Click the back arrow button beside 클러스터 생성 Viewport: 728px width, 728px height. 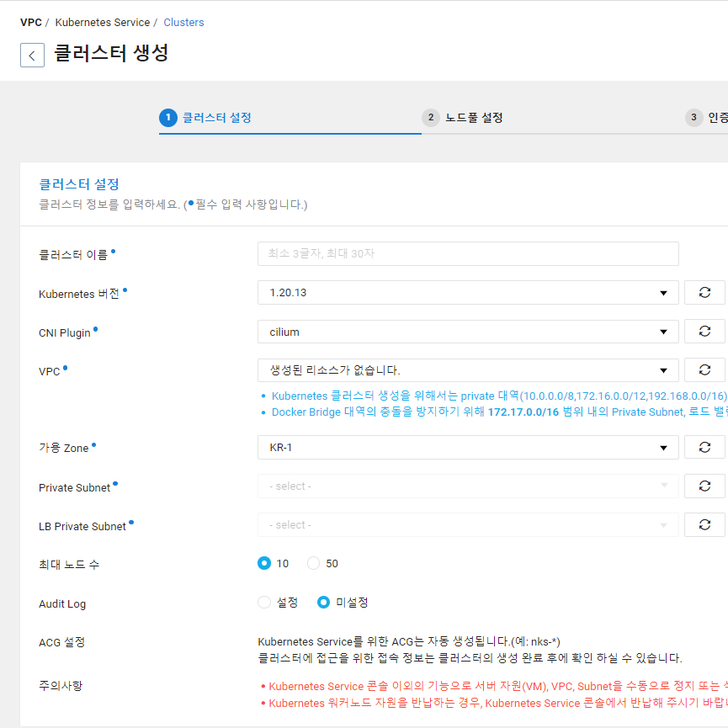pos(32,56)
